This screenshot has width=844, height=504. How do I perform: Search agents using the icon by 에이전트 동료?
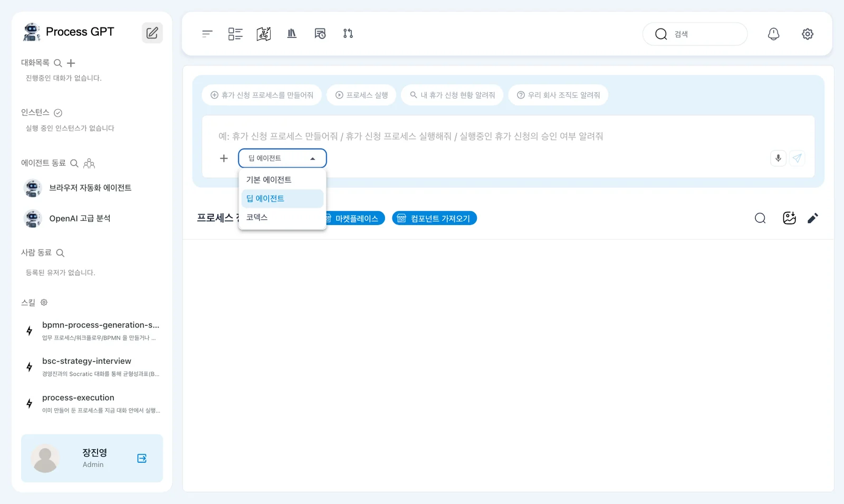point(74,163)
